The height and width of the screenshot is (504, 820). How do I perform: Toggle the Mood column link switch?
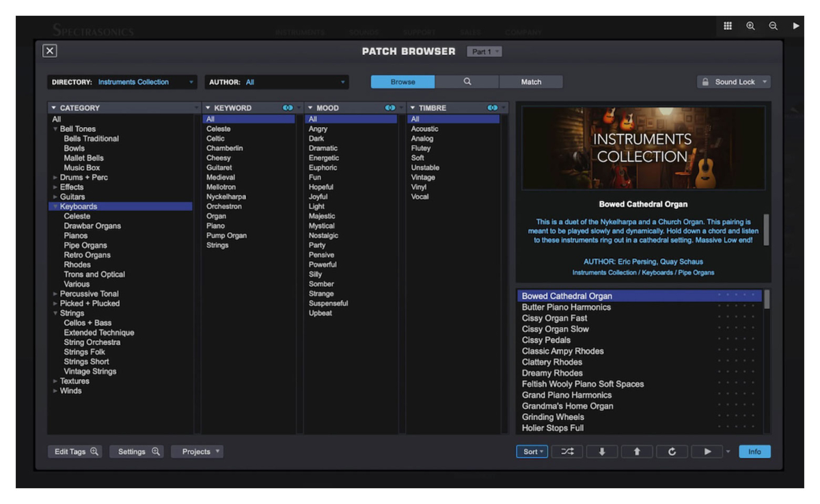(x=390, y=108)
